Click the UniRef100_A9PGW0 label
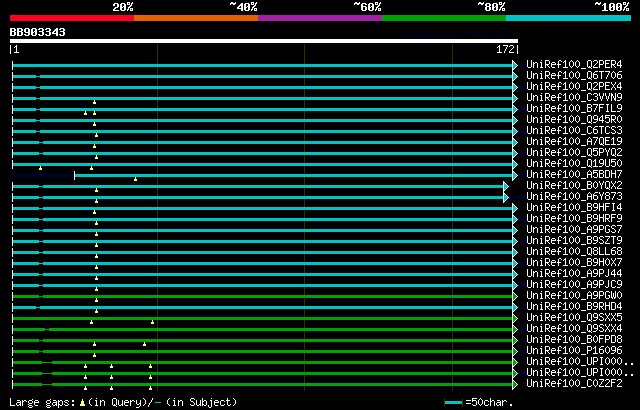640x410 pixels. 574,296
